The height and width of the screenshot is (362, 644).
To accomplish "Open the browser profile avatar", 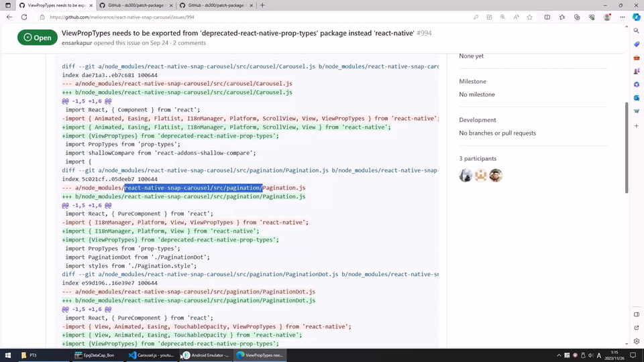I will pyautogui.click(x=607, y=17).
